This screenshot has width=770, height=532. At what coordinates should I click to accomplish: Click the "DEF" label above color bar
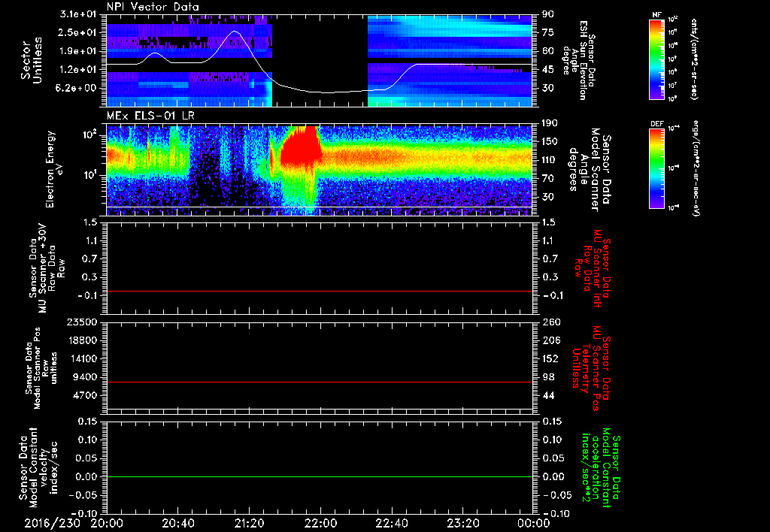[x=657, y=124]
